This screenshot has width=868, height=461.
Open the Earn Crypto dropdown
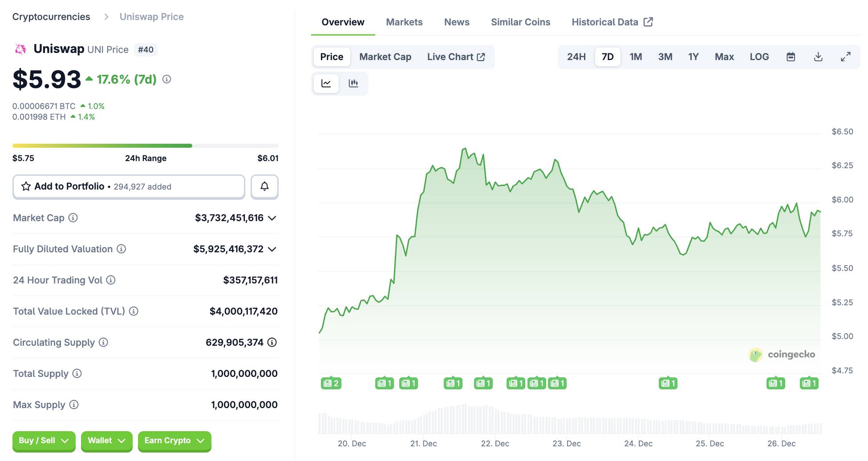(x=174, y=441)
